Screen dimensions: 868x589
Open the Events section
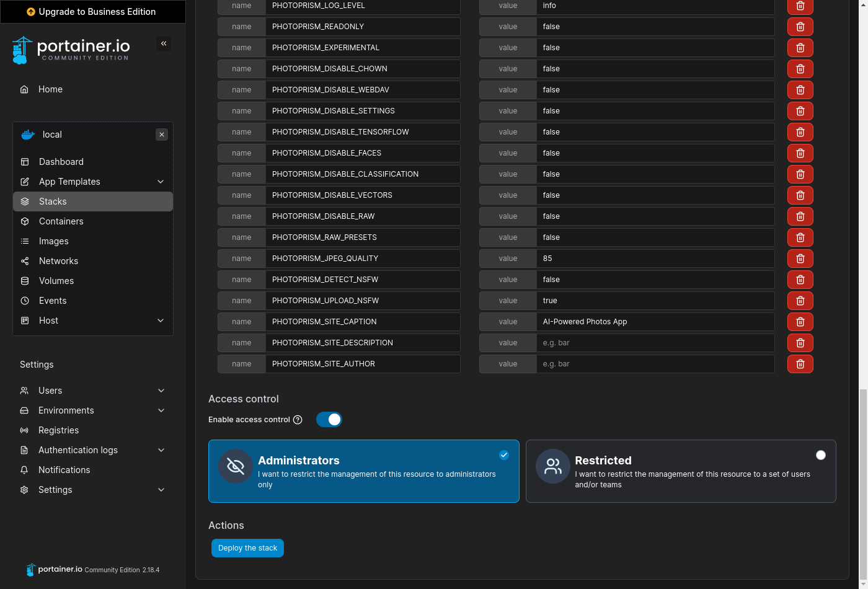point(52,301)
